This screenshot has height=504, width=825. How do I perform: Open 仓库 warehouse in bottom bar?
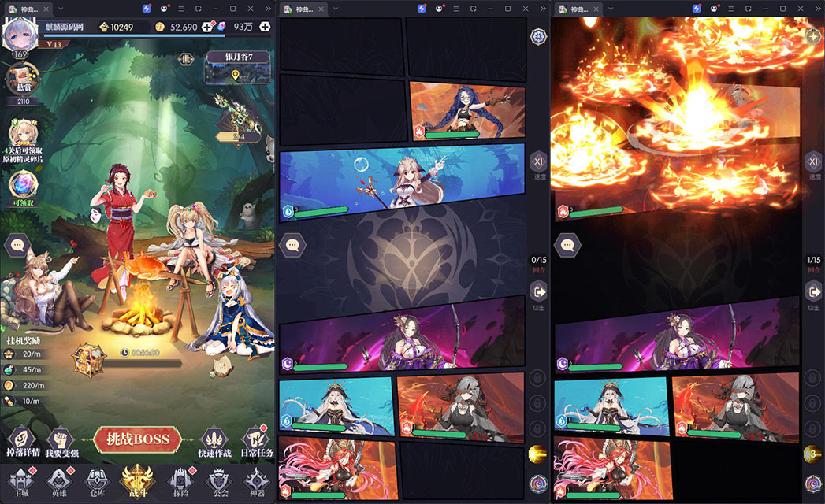[x=95, y=480]
